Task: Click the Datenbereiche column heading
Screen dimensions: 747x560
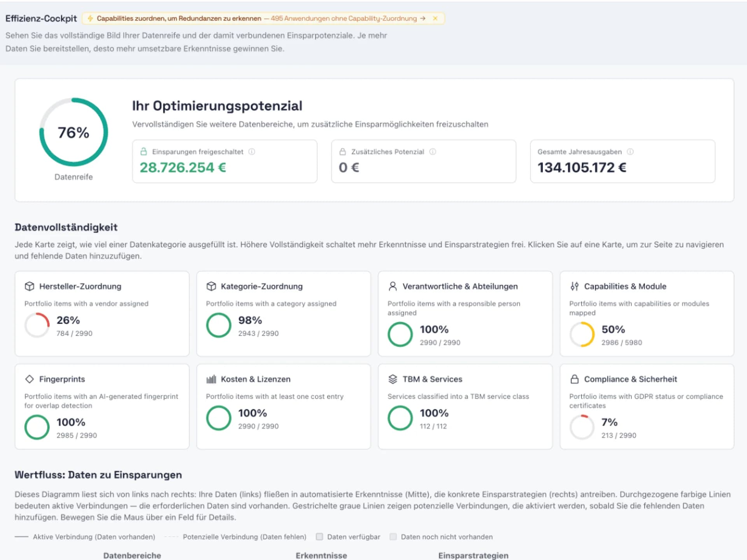Action: pos(132,555)
